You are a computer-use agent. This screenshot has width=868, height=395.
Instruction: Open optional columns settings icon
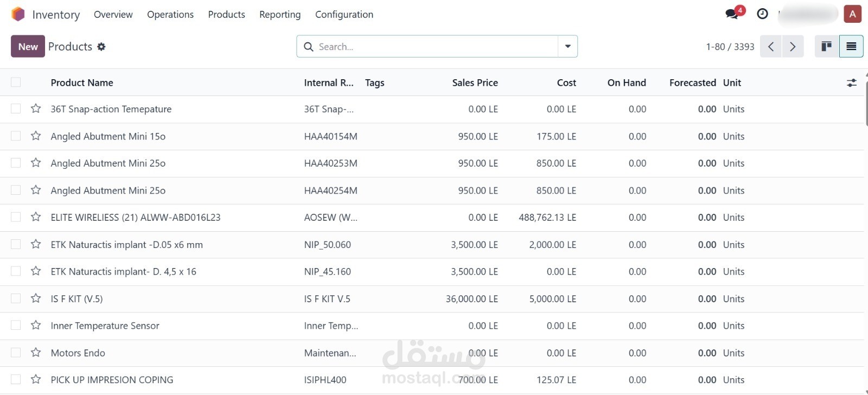852,83
